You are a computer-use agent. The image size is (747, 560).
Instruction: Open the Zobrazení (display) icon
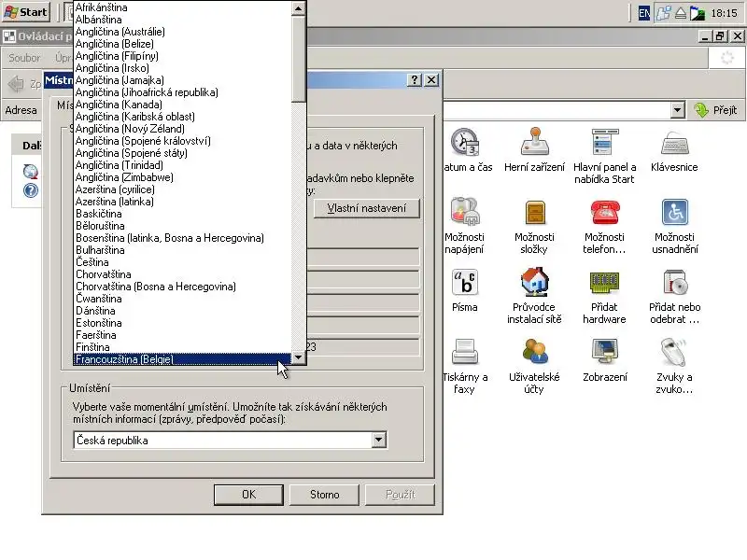click(x=604, y=352)
